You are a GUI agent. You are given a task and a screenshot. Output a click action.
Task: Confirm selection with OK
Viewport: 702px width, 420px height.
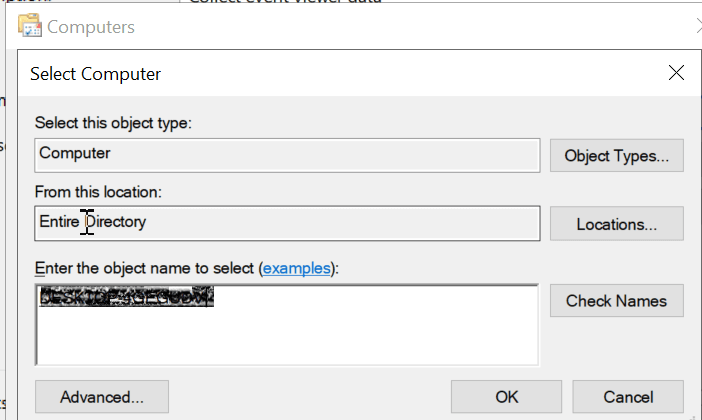coord(506,397)
